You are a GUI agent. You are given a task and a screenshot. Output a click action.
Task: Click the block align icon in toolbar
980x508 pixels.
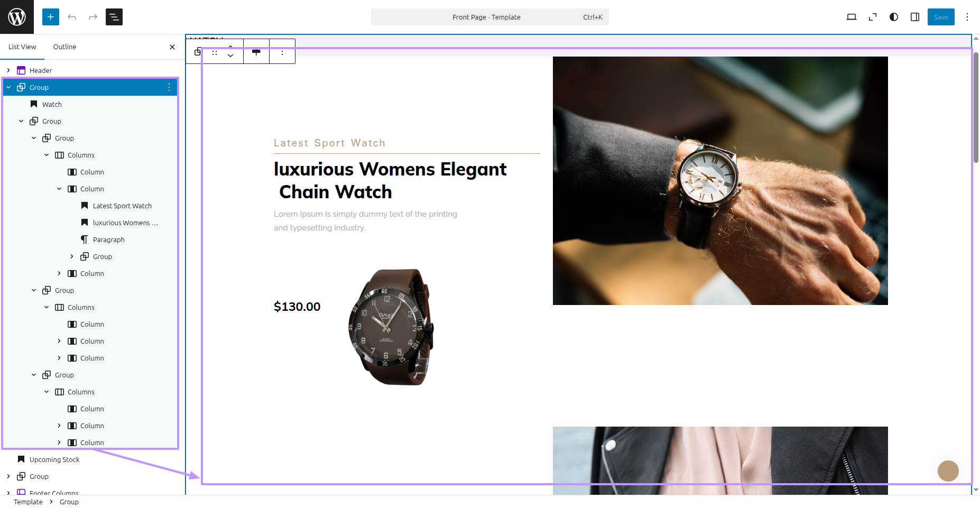pos(256,52)
